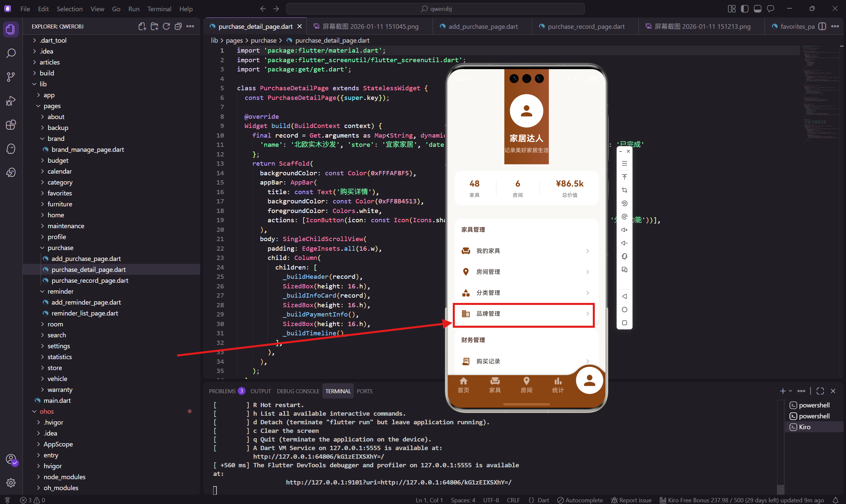Open 房间管理 row in the phone app

tap(526, 272)
